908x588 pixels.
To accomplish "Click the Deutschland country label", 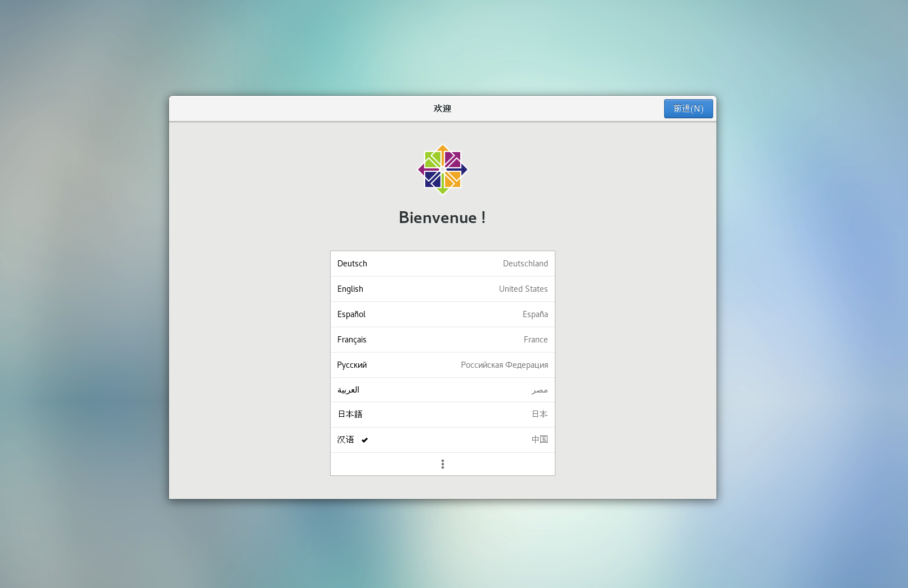I will pos(525,264).
